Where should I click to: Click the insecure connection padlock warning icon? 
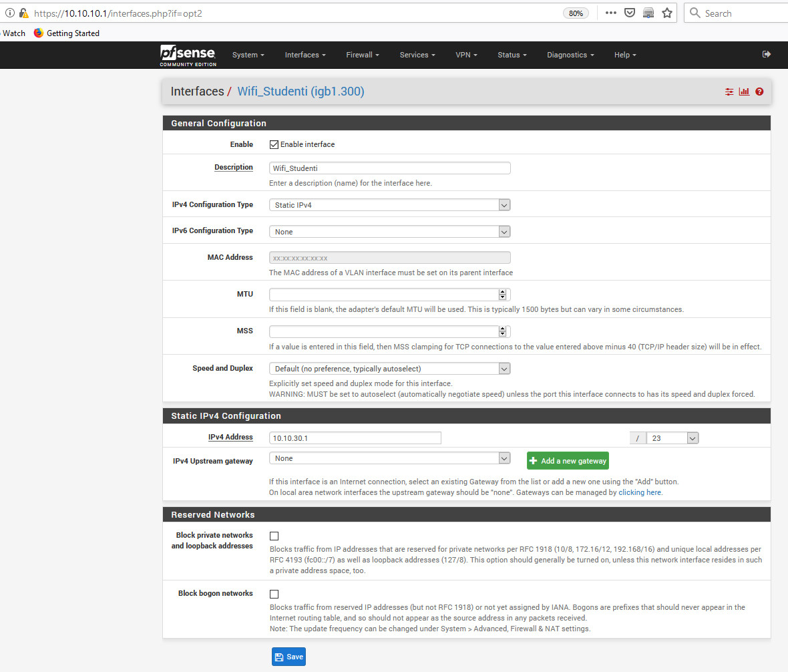pyautogui.click(x=23, y=13)
